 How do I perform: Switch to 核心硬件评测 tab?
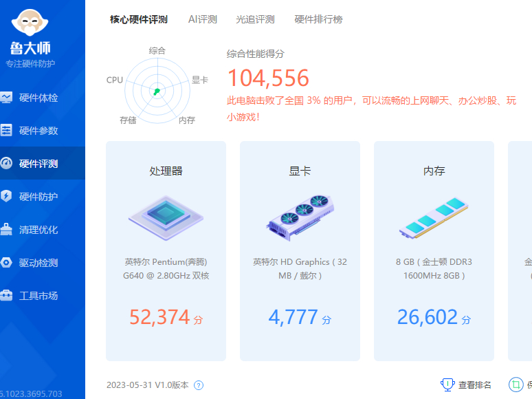[138, 19]
